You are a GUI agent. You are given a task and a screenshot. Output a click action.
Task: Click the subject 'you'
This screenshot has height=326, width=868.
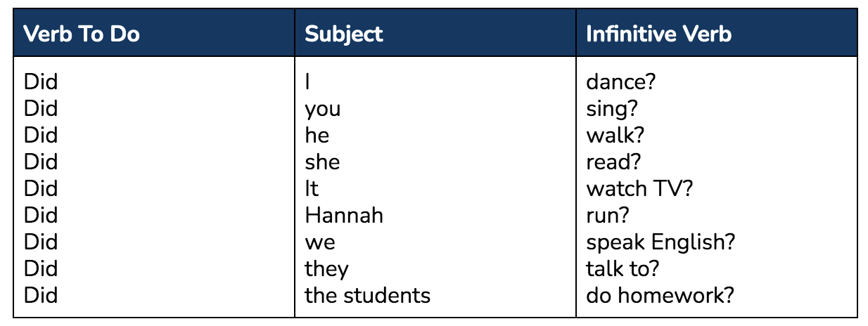click(x=323, y=110)
